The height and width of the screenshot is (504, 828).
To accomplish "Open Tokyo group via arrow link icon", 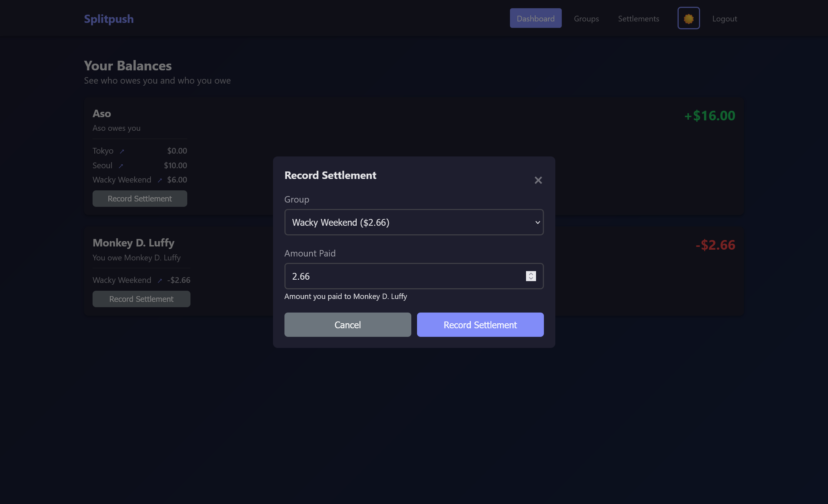I will coord(122,151).
